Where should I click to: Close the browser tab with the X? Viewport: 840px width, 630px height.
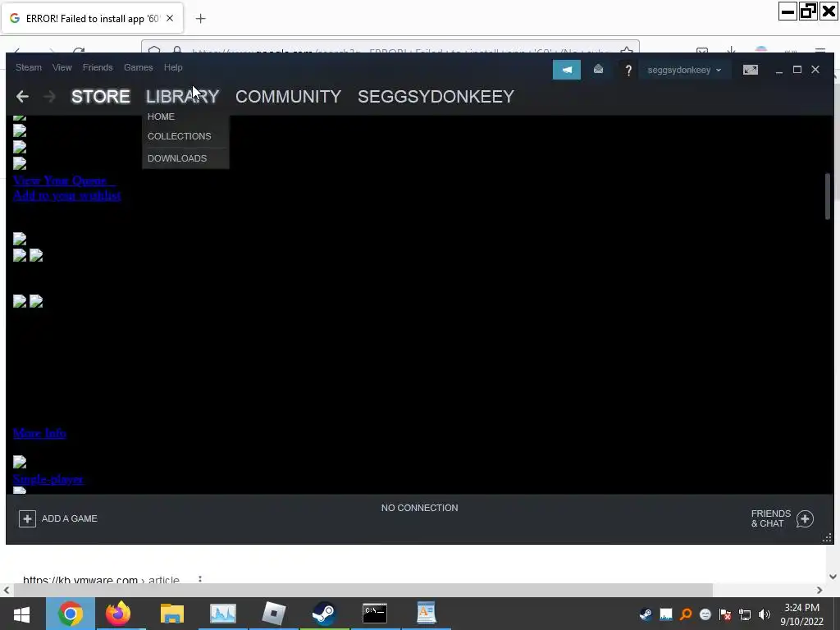click(x=170, y=18)
